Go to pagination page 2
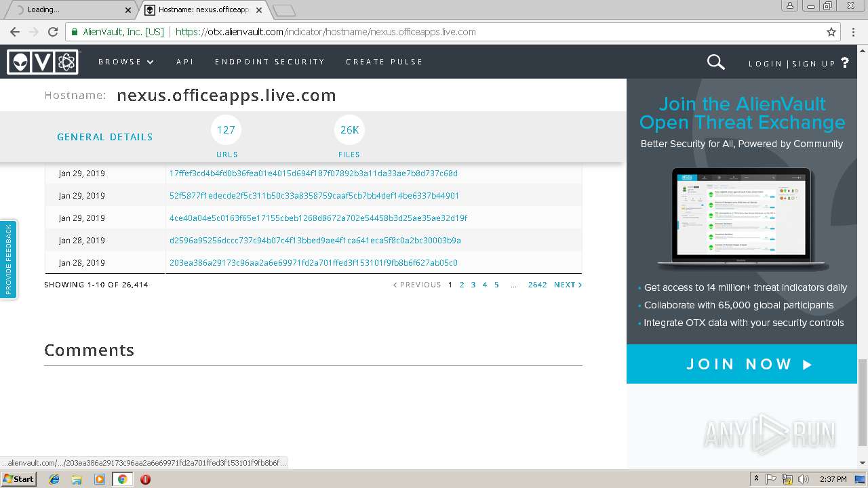The height and width of the screenshot is (488, 868). [x=462, y=285]
